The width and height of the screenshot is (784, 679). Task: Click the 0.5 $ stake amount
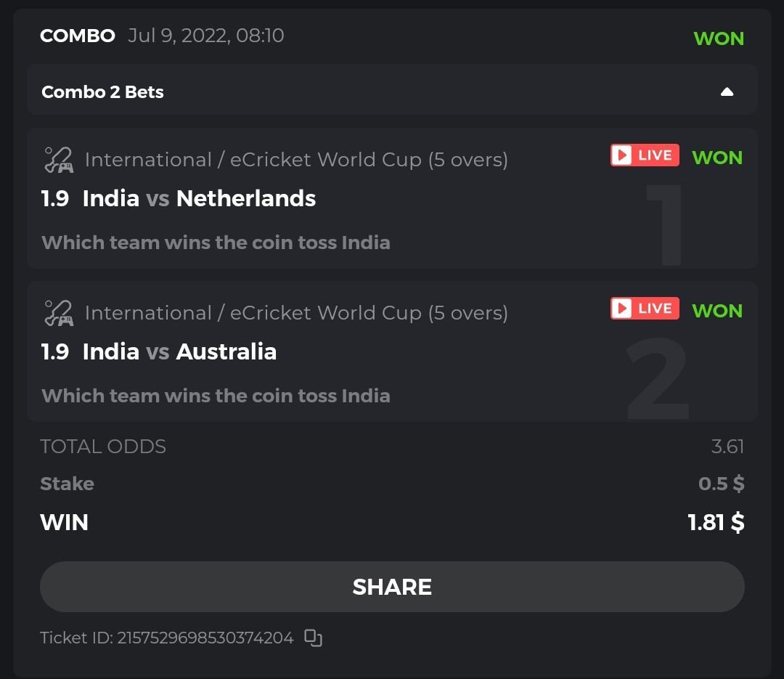(721, 484)
